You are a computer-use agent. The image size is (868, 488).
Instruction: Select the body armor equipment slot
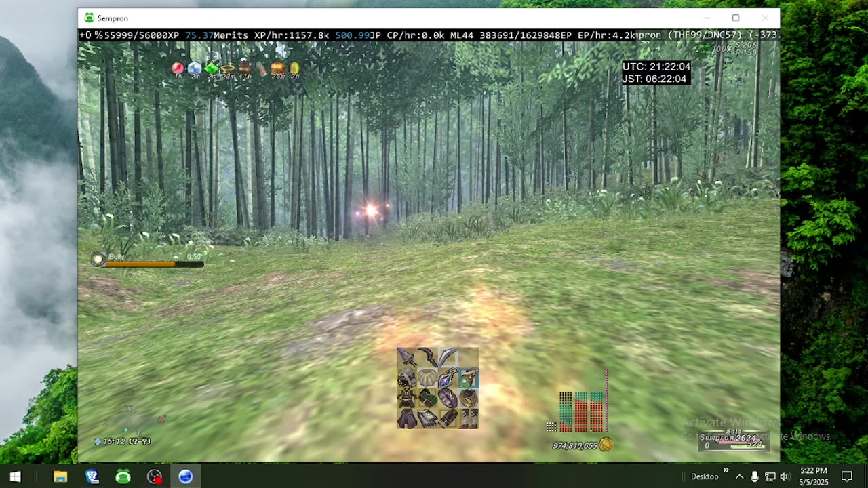[407, 399]
